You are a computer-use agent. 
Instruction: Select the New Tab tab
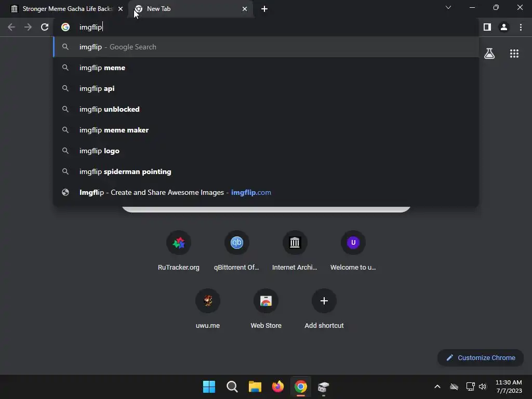(191, 9)
